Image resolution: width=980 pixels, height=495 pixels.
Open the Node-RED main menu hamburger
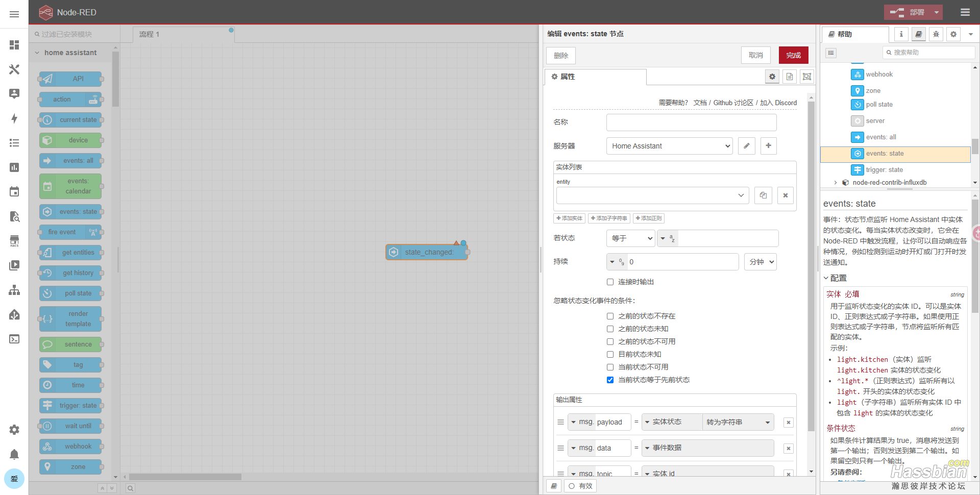[x=965, y=12]
